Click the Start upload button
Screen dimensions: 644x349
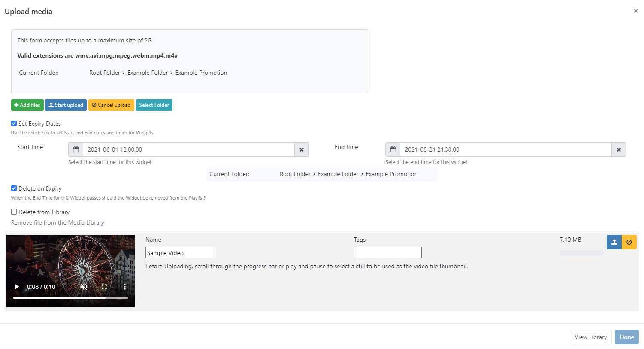66,105
